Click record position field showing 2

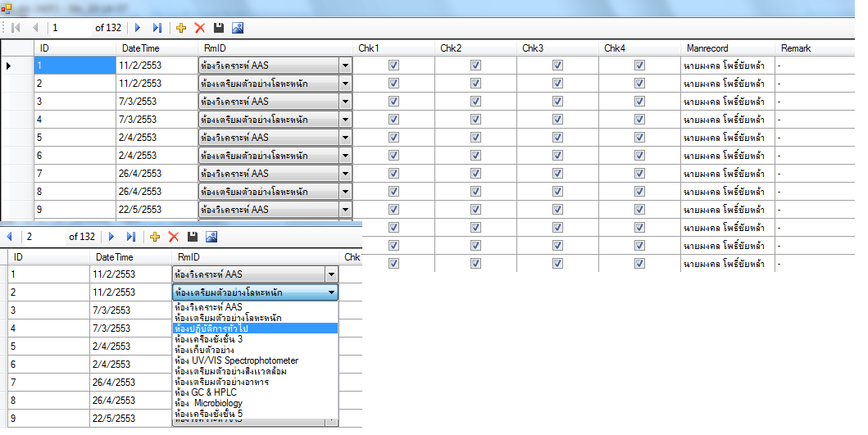coord(44,236)
